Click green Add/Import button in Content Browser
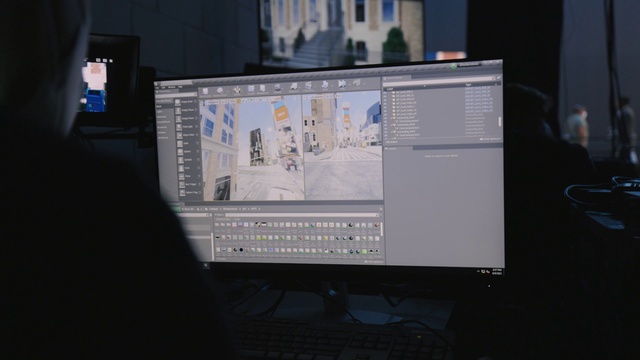 (177, 209)
